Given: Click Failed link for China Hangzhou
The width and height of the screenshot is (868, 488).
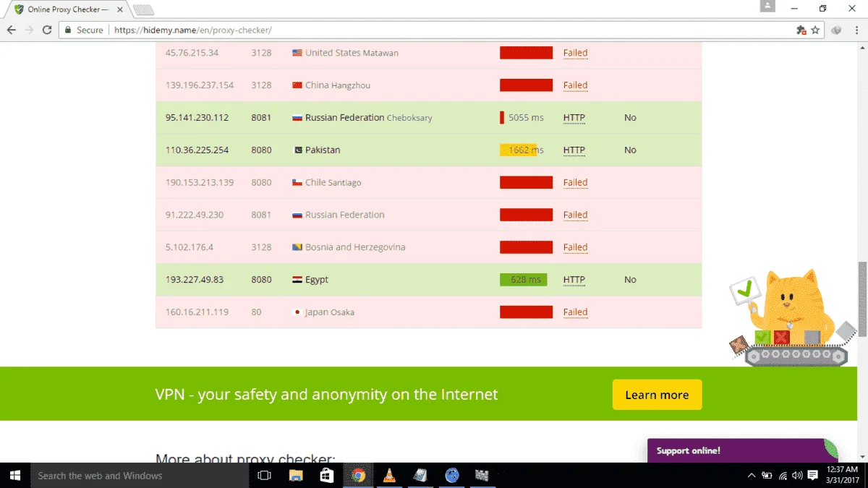Looking at the screenshot, I should tap(575, 85).
